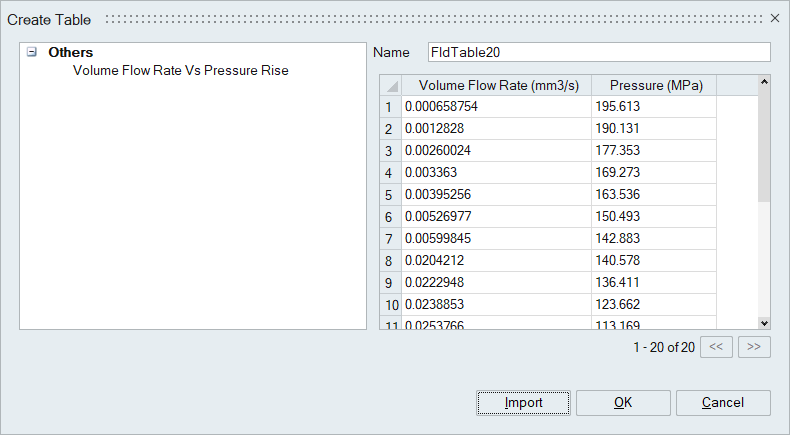The height and width of the screenshot is (435, 790).
Task: Confirm with the OK button
Action: (623, 403)
